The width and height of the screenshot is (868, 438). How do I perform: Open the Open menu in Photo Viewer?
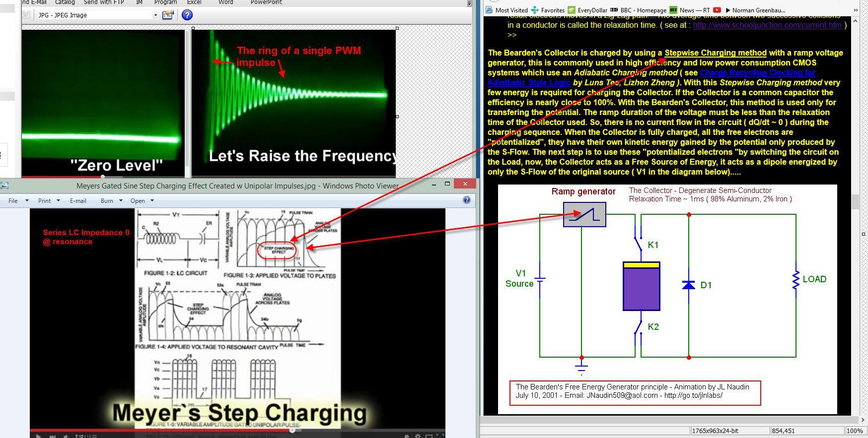[x=138, y=201]
